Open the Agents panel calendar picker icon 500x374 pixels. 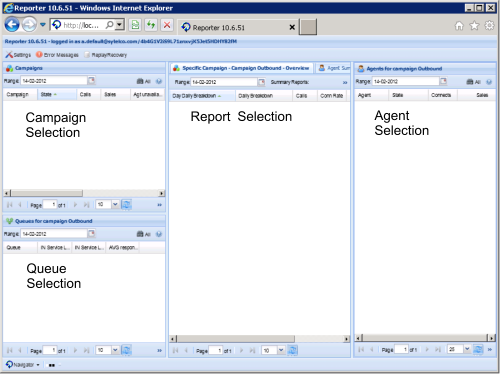pyautogui.click(x=443, y=81)
